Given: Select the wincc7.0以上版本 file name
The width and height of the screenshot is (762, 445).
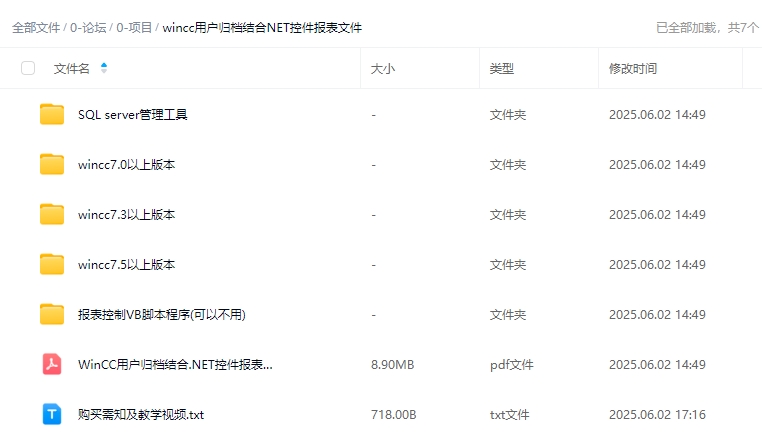Looking at the screenshot, I should pyautogui.click(x=126, y=165).
